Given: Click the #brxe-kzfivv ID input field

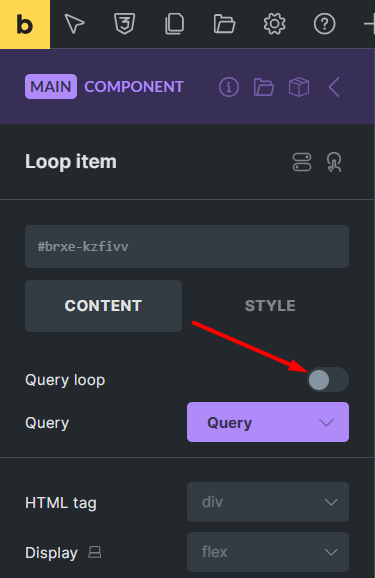Looking at the screenshot, I should tap(187, 247).
